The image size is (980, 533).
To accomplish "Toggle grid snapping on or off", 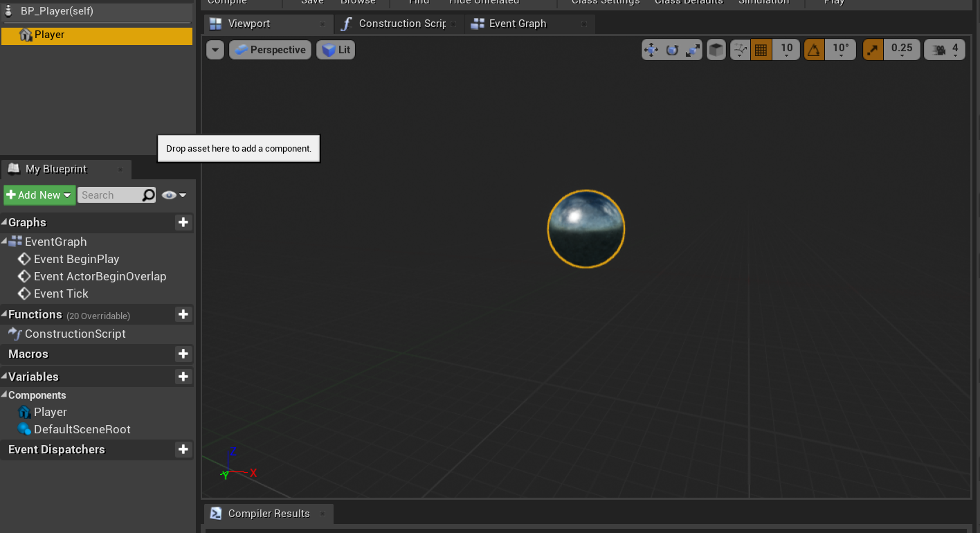I will tap(761, 50).
